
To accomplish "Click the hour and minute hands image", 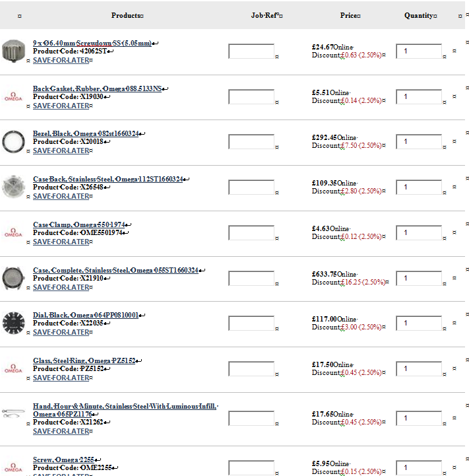I will click(x=12, y=414).
